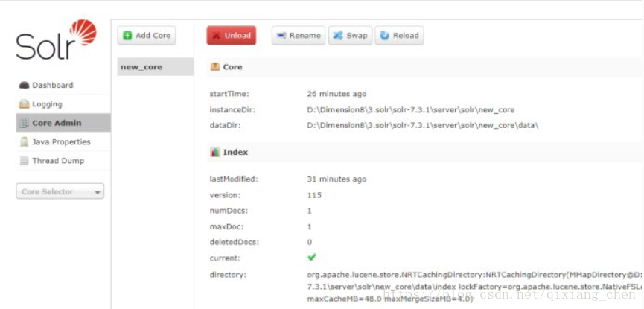Image resolution: width=644 pixels, height=309 pixels.
Task: Click the dataDir path ending in data\
Action: pos(423,125)
